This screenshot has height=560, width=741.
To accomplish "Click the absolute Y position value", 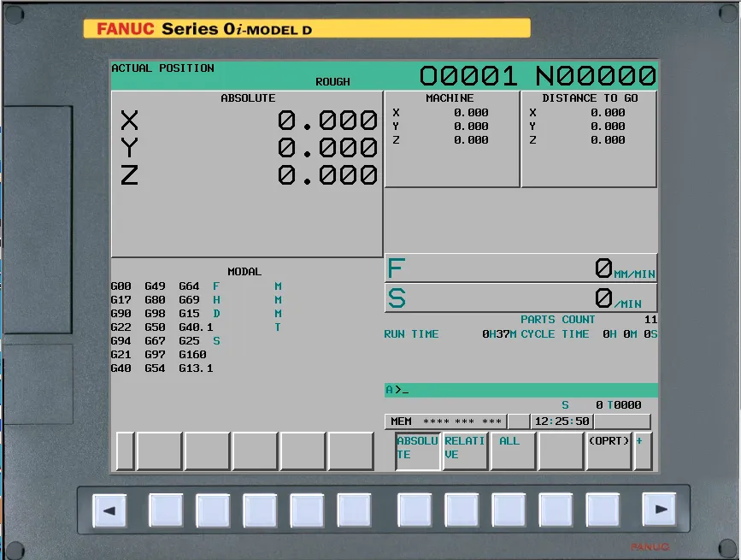I will pyautogui.click(x=327, y=148).
